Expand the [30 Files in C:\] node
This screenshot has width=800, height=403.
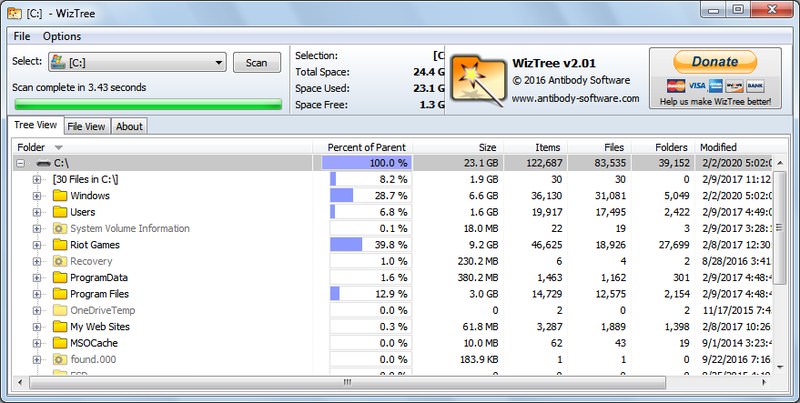tap(36, 180)
